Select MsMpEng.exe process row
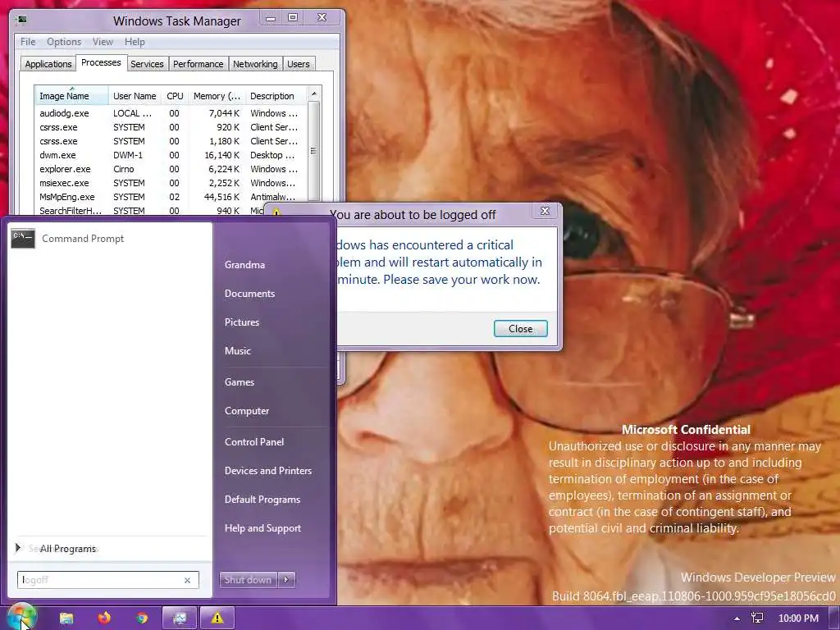Screen dimensions: 840x630 pos(171,197)
